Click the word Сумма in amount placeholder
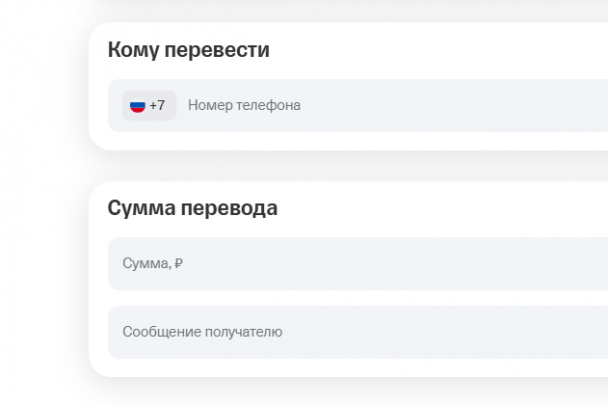This screenshot has height=406, width=608. click(145, 264)
